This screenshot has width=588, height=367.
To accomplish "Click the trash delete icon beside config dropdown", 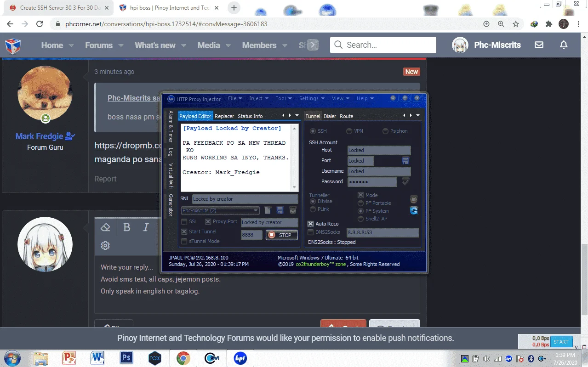I will (292, 210).
